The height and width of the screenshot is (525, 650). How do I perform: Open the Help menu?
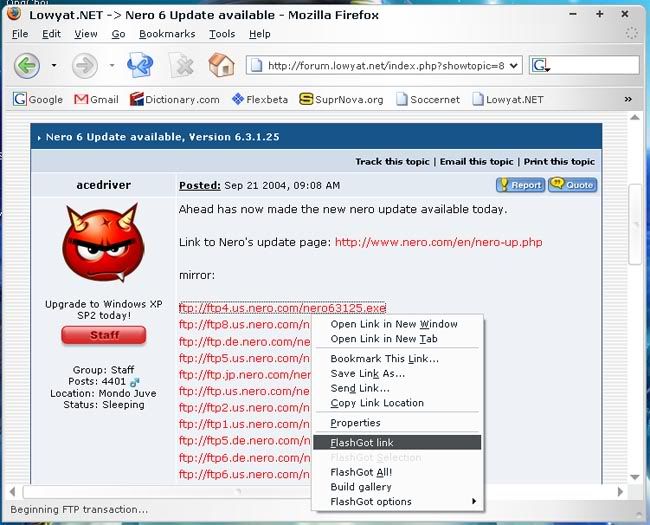260,34
